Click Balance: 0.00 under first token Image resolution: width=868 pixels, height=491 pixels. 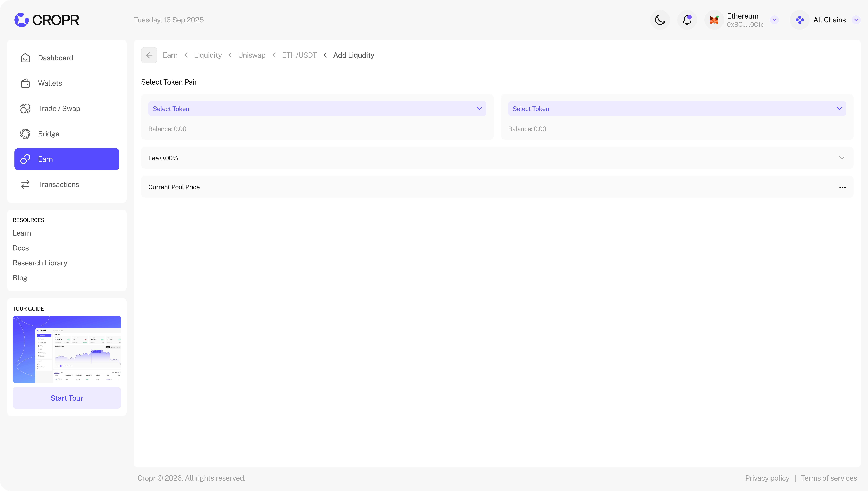pyautogui.click(x=167, y=129)
